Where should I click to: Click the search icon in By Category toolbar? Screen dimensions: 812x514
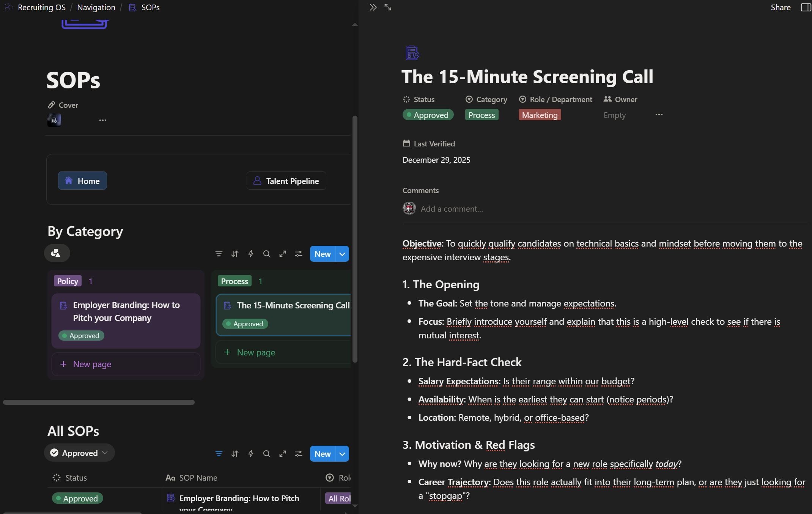click(266, 254)
